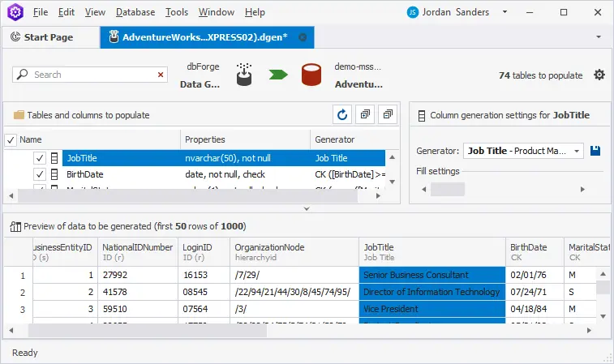This screenshot has height=364, width=614.
Task: Click the JS user avatar icon
Action: point(412,12)
